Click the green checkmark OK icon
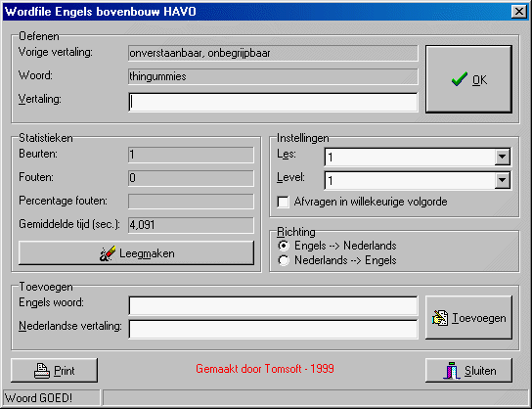 [459, 79]
